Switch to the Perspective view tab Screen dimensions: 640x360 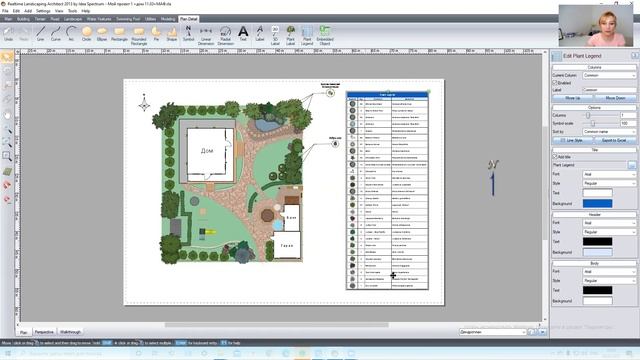44,332
